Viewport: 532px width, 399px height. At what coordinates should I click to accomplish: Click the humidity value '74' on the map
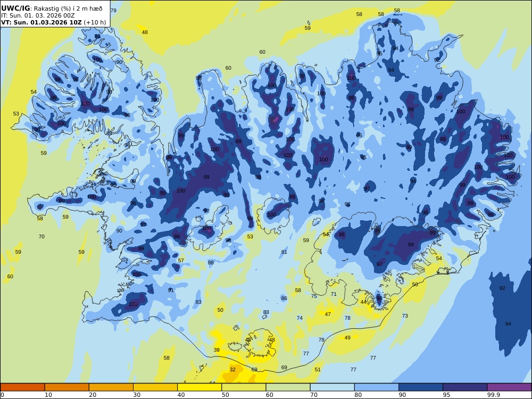point(300,318)
